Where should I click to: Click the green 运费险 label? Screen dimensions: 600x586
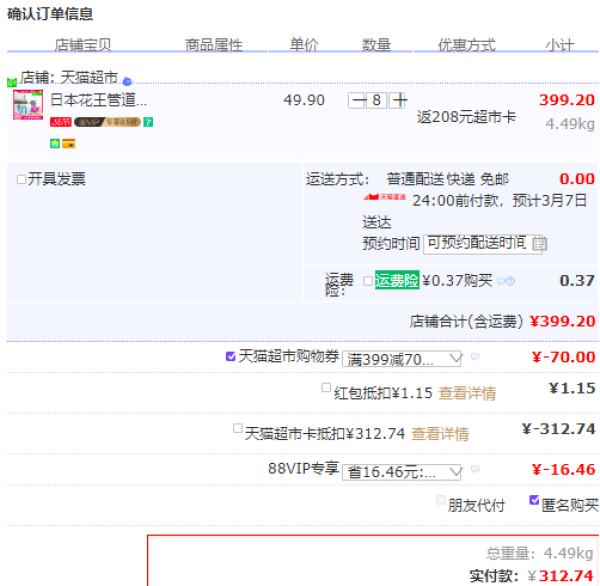(x=397, y=280)
